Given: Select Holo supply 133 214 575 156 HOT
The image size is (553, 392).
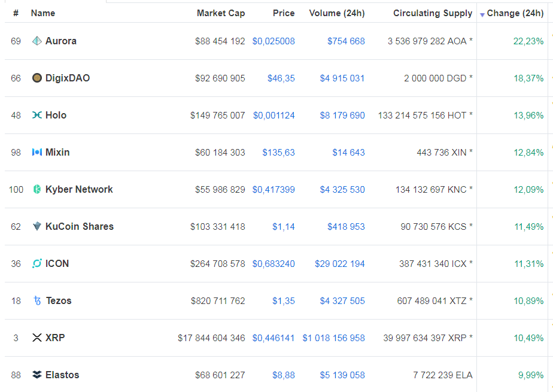Looking at the screenshot, I should (x=422, y=116).
